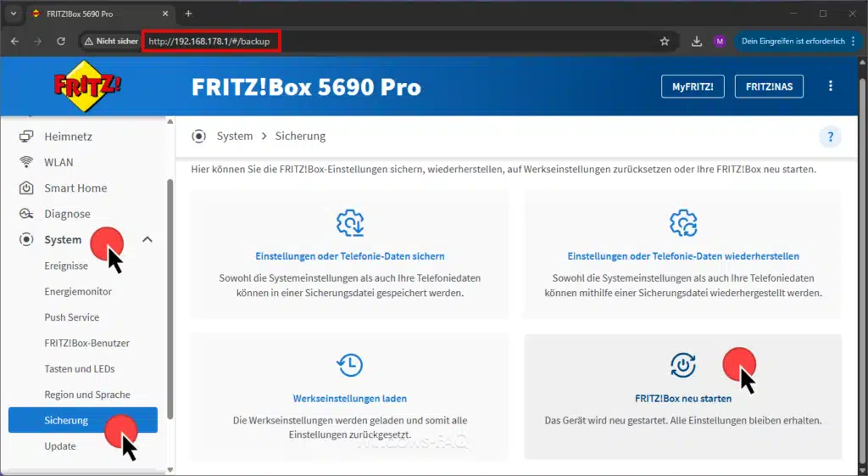The height and width of the screenshot is (476, 868).
Task: Click Werkseinstellungen laden link
Action: click(x=350, y=399)
